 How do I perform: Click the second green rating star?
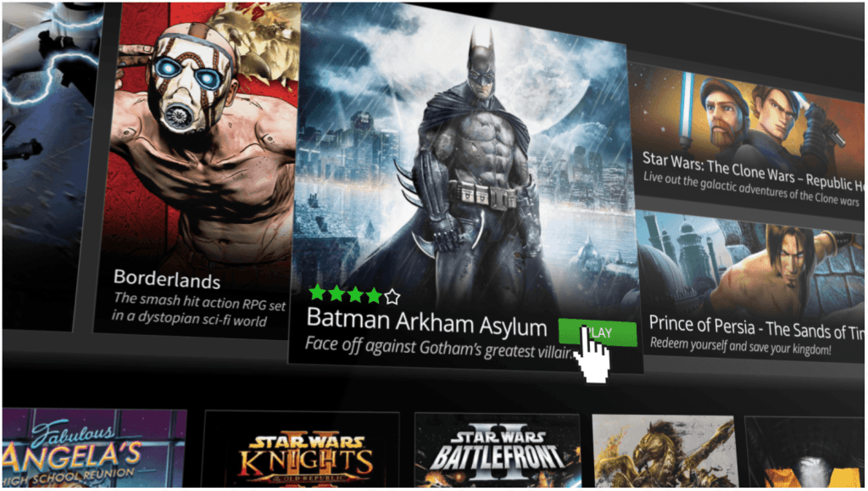tap(336, 293)
